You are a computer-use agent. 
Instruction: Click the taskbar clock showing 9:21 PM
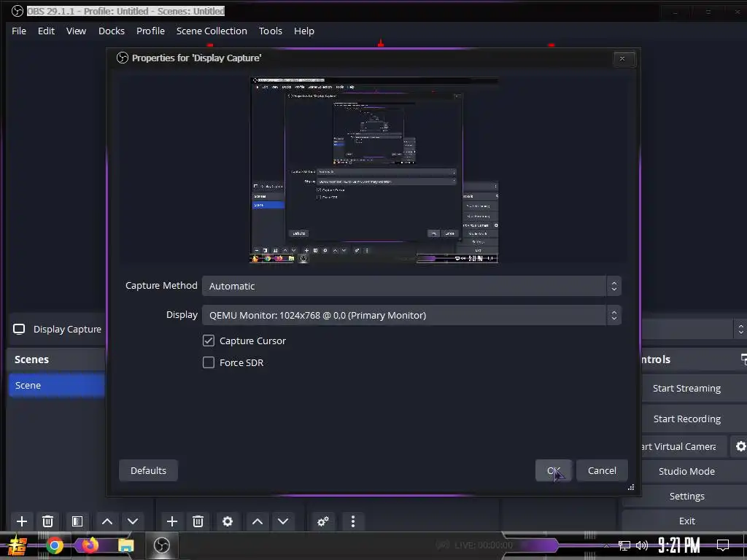[679, 545]
